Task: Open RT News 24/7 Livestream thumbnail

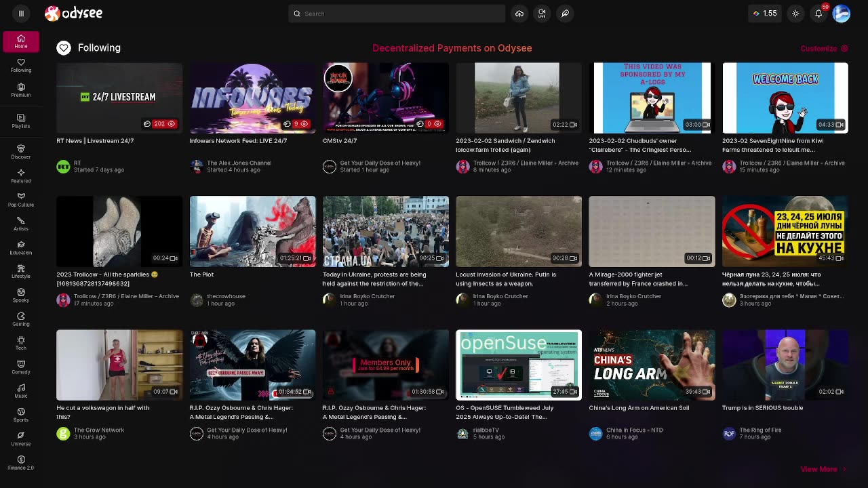Action: coord(119,98)
